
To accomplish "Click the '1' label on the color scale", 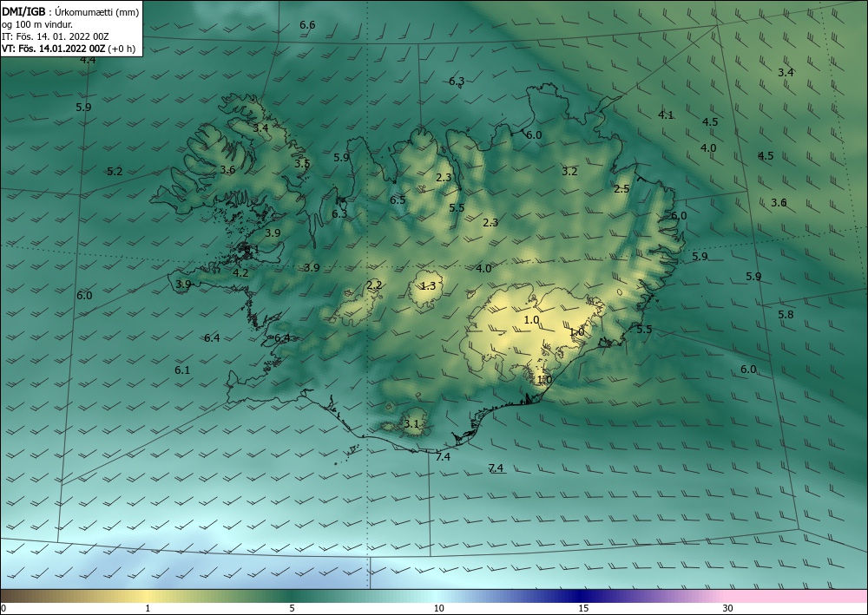I will pos(148,609).
